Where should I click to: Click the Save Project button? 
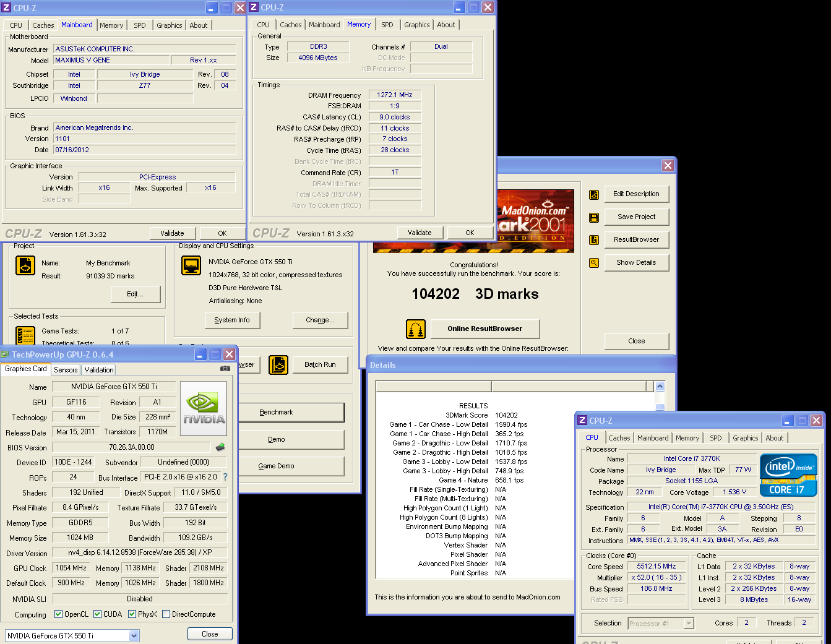click(x=636, y=217)
